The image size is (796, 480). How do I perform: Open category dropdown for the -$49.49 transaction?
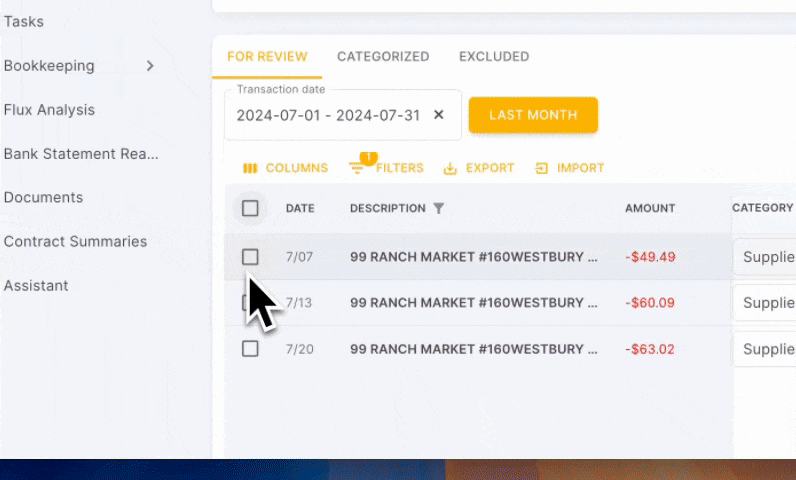point(766,257)
